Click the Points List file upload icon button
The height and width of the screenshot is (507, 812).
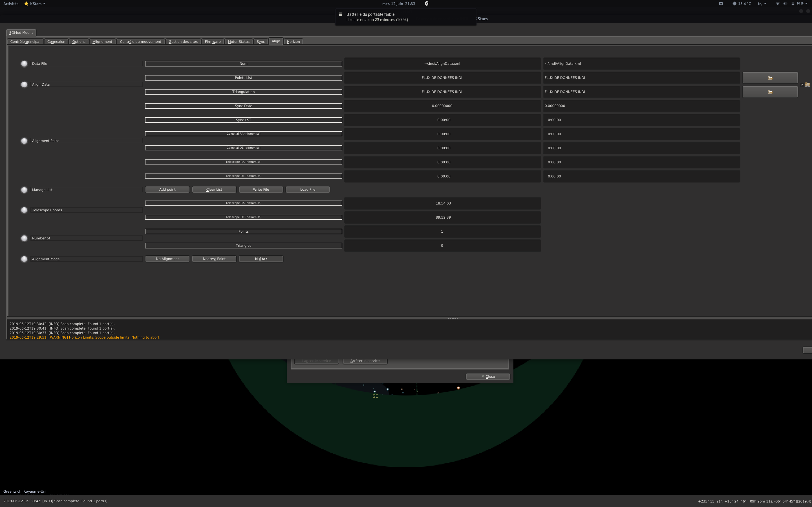(770, 78)
